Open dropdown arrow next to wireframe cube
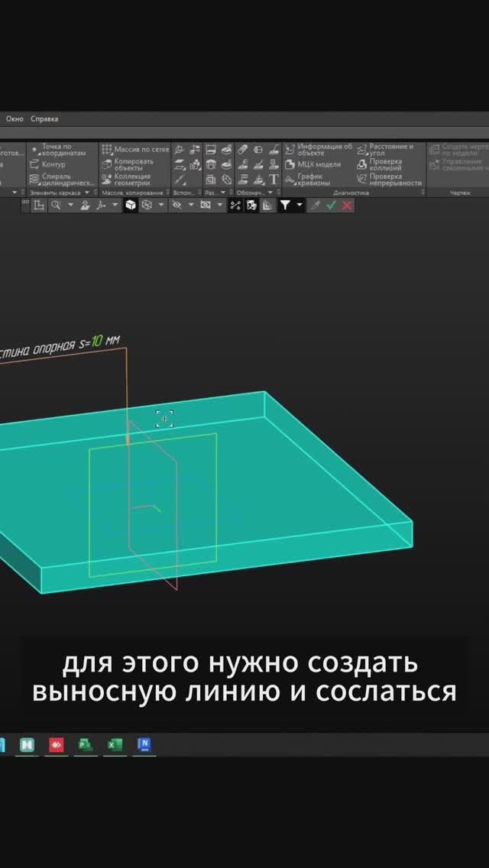 (x=161, y=206)
